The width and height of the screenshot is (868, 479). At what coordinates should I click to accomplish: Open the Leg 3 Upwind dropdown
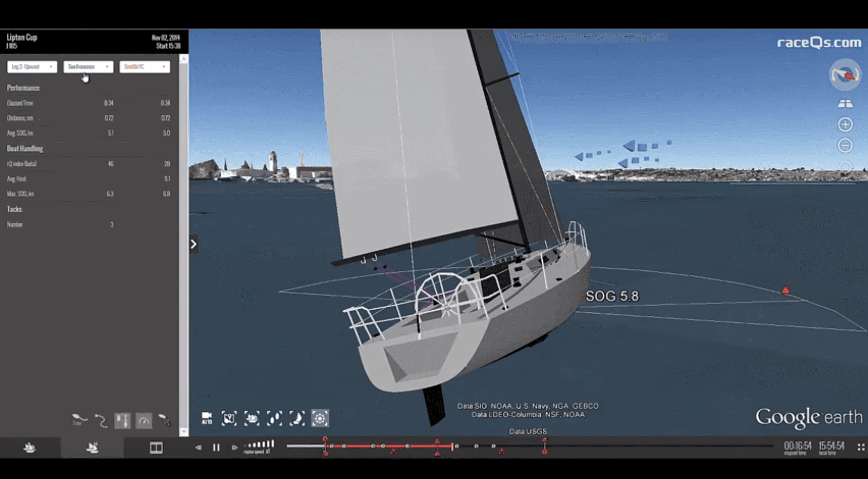coord(32,67)
